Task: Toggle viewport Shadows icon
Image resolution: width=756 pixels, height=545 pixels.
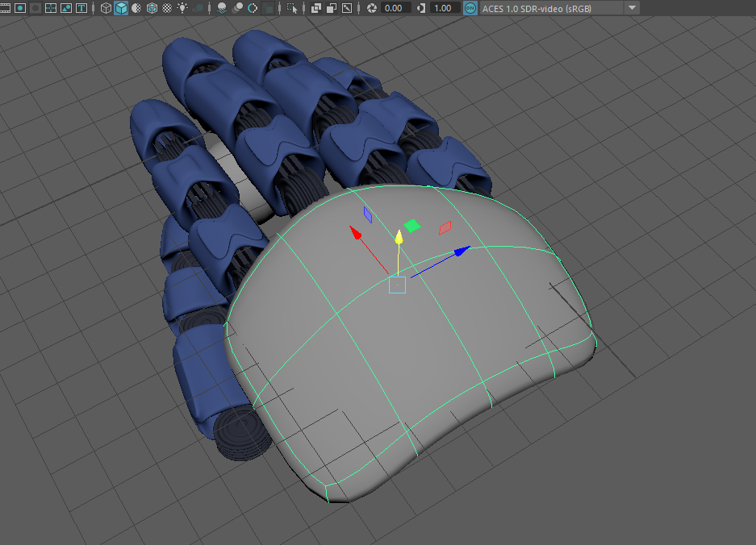Action: 198,8
